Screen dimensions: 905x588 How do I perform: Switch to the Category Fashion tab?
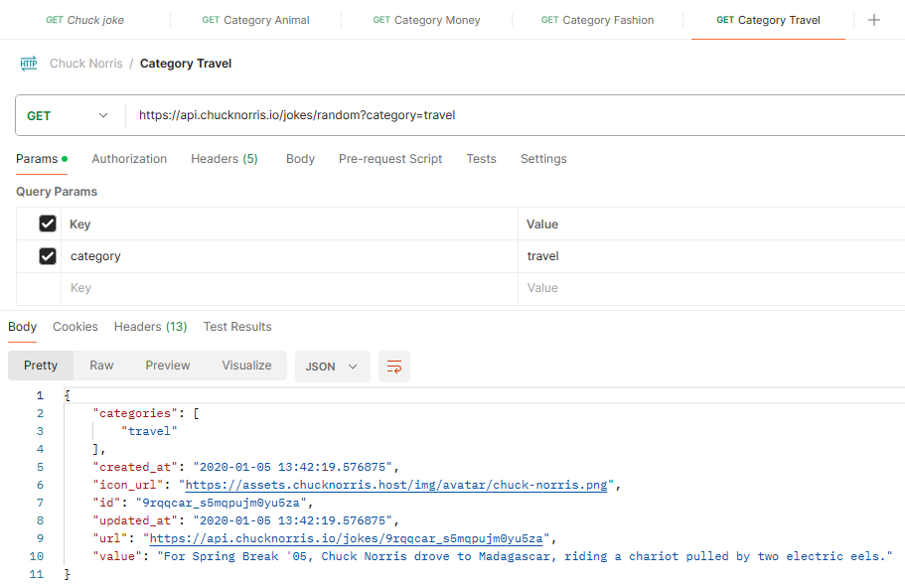tap(597, 20)
